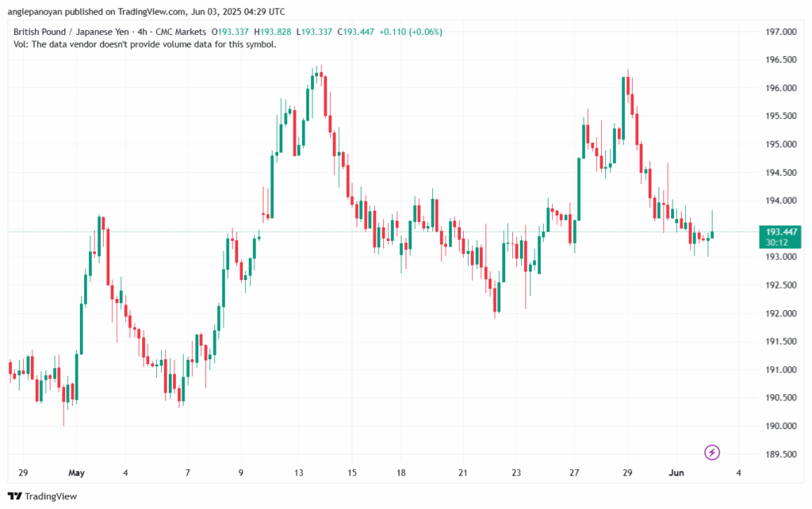The image size is (812, 509).
Task: Click the 191.500 price axis label
Action: (x=781, y=341)
